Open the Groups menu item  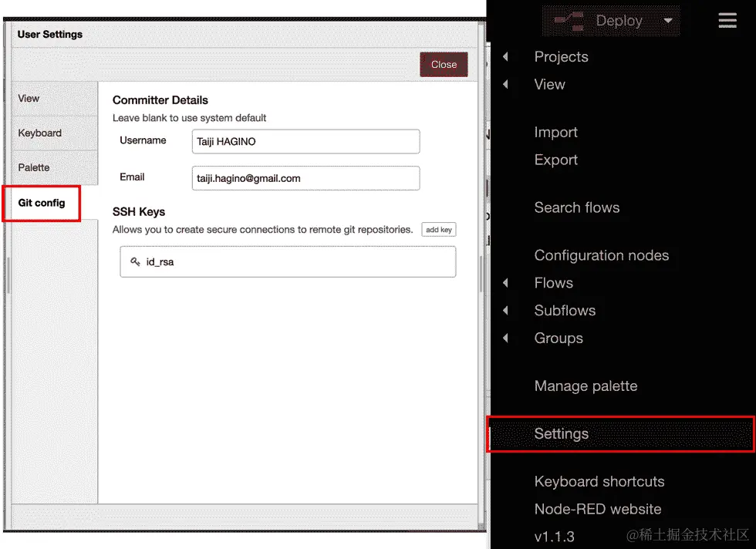tap(559, 338)
